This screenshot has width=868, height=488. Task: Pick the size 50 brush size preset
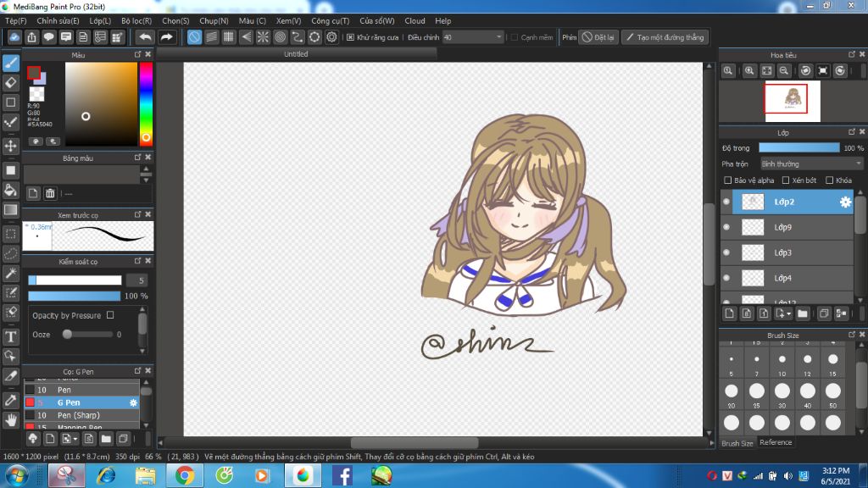pyautogui.click(x=832, y=391)
